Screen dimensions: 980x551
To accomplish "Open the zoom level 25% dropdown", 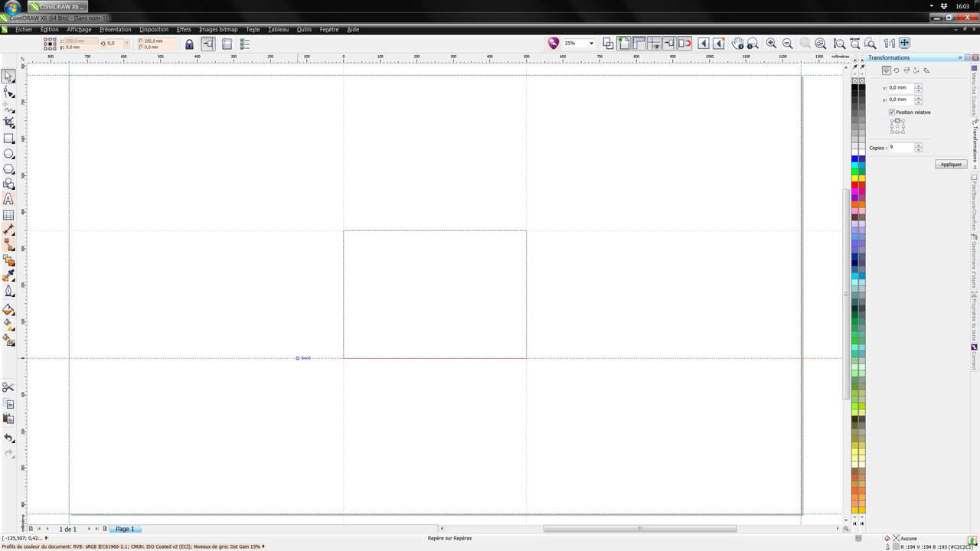I will tap(591, 44).
